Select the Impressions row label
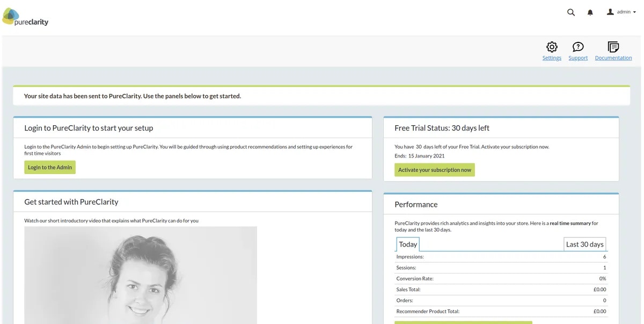The image size is (644, 324). 410,257
